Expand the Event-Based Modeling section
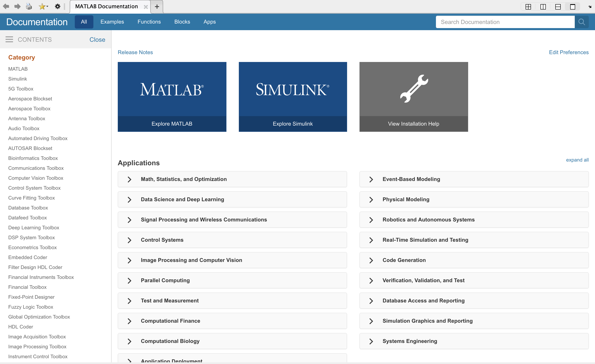Screen dimensions: 595x364 (474, 179)
